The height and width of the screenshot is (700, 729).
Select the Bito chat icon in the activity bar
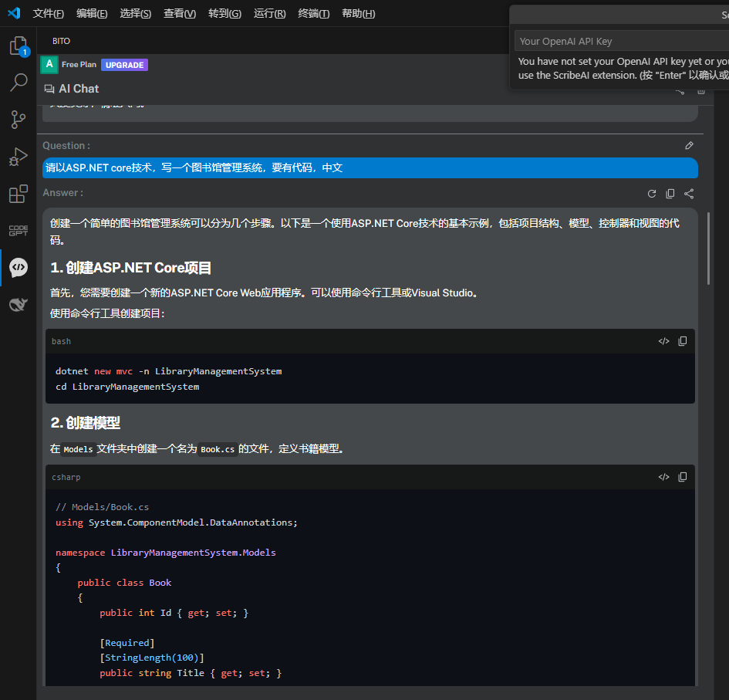coord(19,268)
